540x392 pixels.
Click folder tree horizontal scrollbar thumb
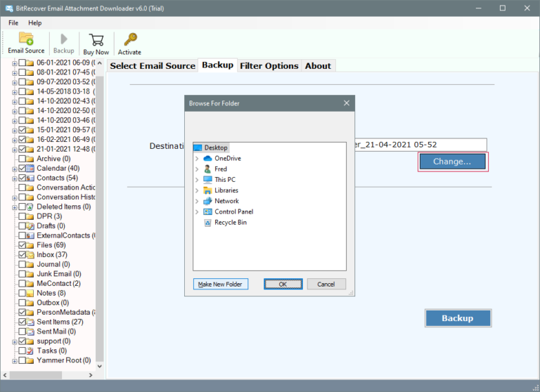point(36,375)
